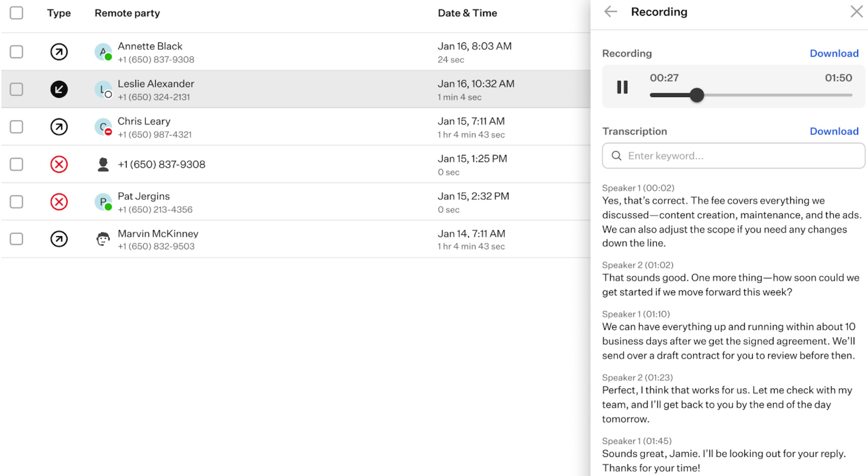This screenshot has width=868, height=476.
Task: Click the name Marvin McKinney
Action: tap(158, 234)
